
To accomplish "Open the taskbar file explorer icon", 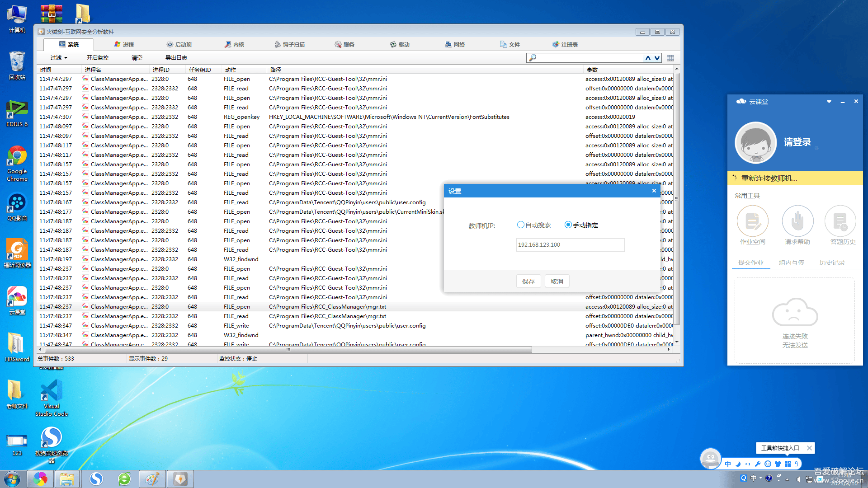I will click(x=67, y=479).
